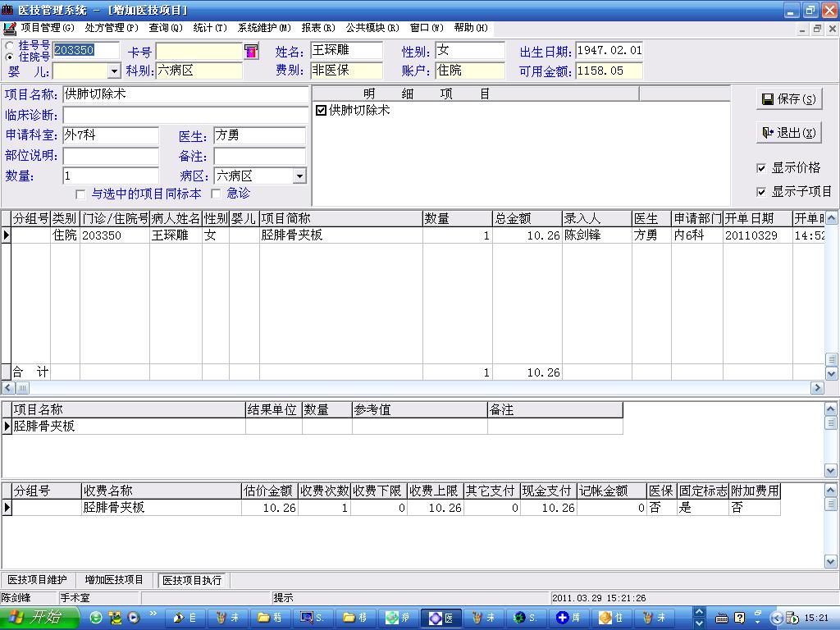Image resolution: width=840 pixels, height=630 pixels.
Task: Expand the 婴儿 dropdown list
Action: pos(114,71)
